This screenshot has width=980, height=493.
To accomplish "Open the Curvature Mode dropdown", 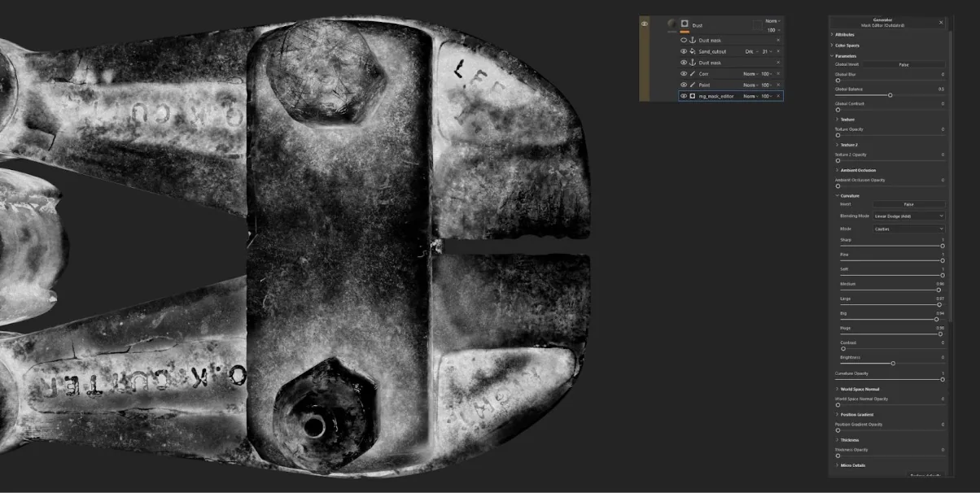I will (908, 229).
